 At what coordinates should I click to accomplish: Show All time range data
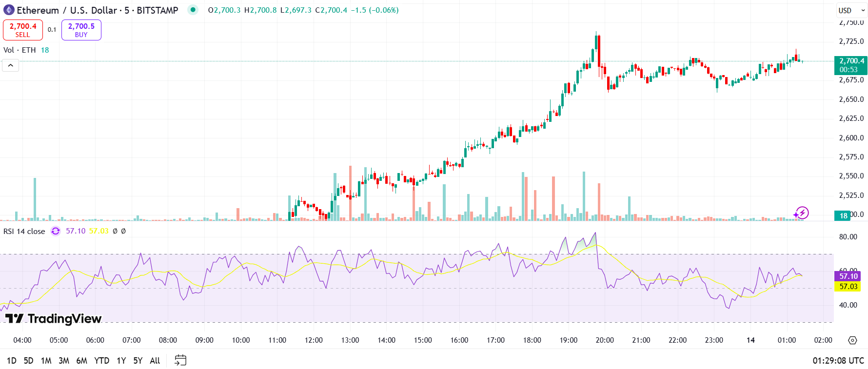point(155,361)
